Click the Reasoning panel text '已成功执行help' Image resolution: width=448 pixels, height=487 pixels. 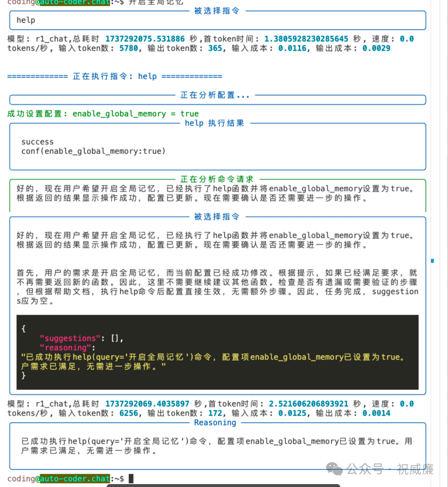point(217,446)
